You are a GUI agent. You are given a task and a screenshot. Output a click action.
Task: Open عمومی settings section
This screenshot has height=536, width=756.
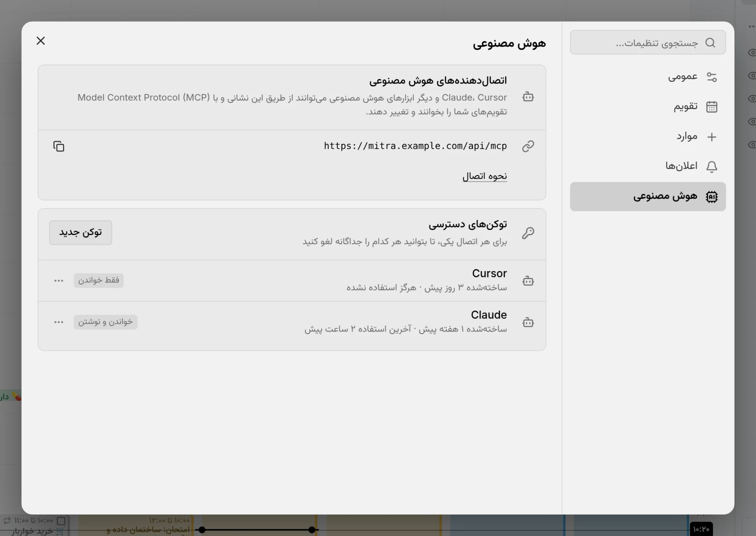(x=648, y=77)
